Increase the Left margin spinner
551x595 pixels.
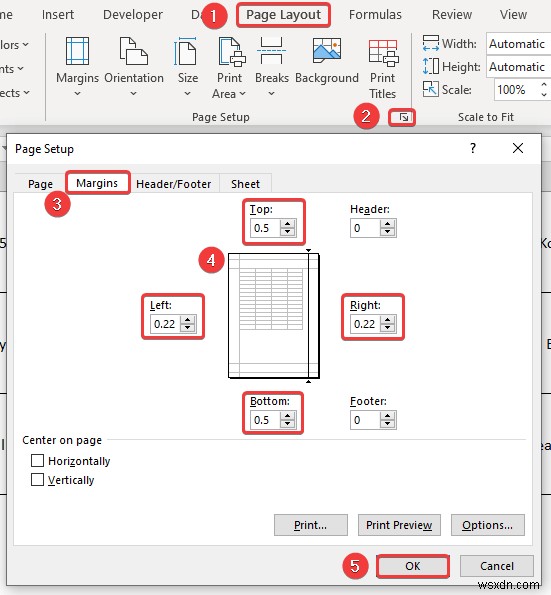click(x=188, y=320)
